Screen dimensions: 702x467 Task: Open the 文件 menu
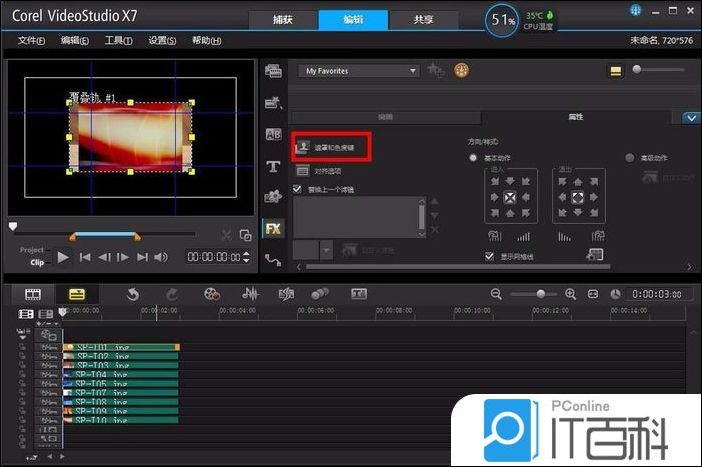(x=32, y=40)
